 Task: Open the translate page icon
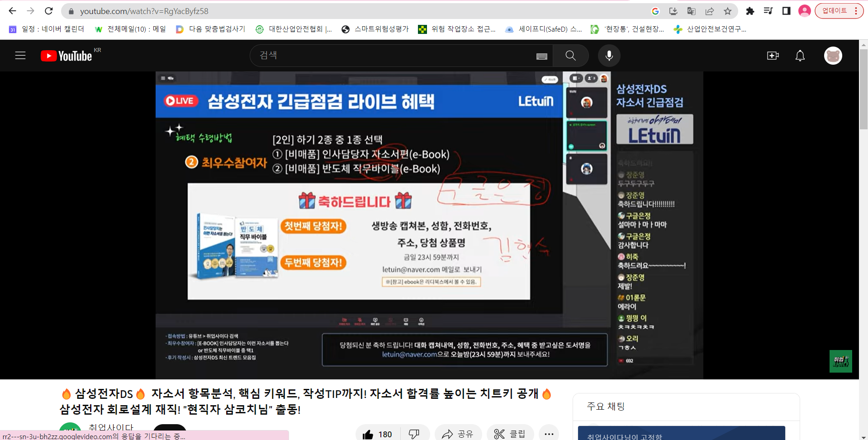691,11
